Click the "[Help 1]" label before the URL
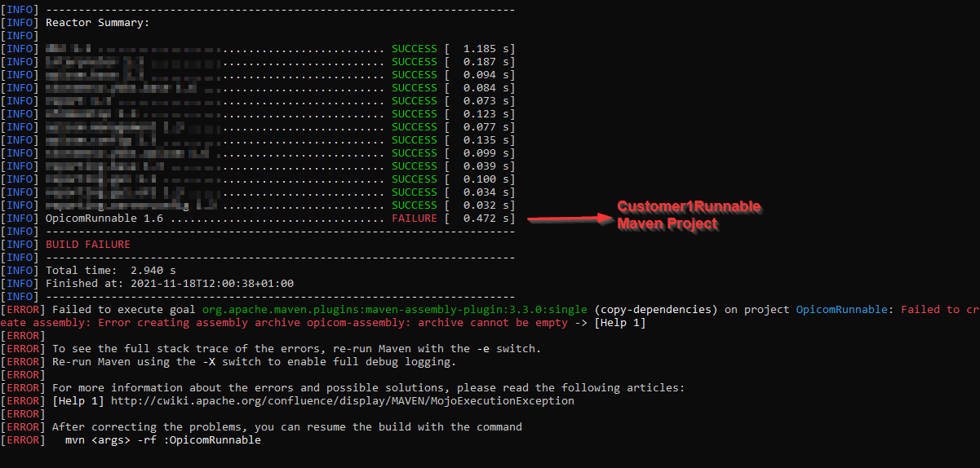980x468 pixels. 78,401
